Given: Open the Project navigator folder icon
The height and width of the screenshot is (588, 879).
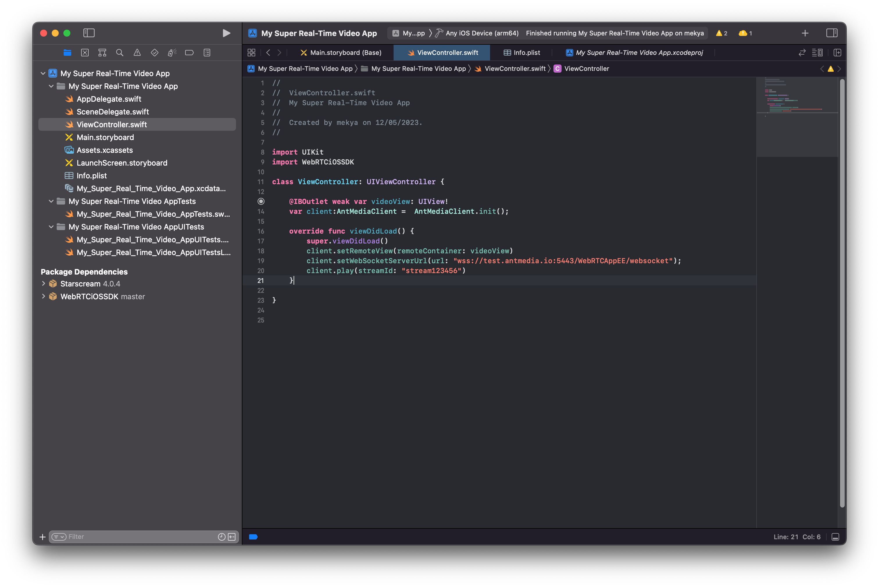Looking at the screenshot, I should pos(67,53).
